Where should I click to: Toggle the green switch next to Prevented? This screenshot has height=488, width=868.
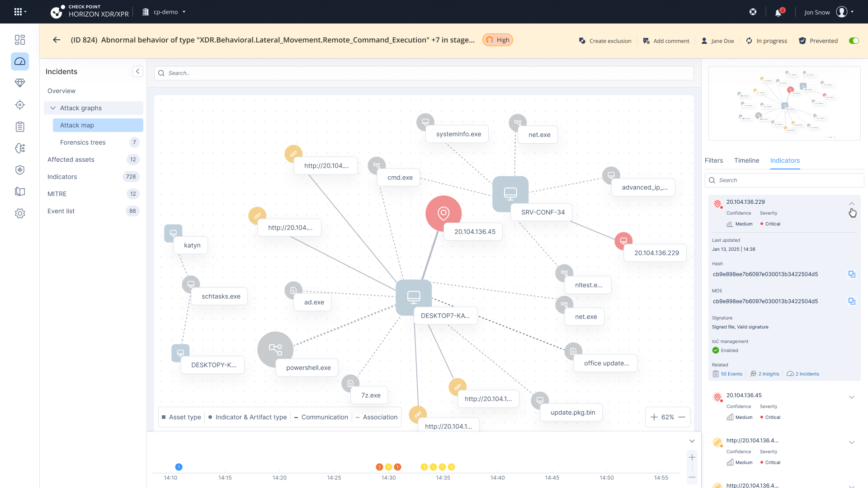pos(854,41)
